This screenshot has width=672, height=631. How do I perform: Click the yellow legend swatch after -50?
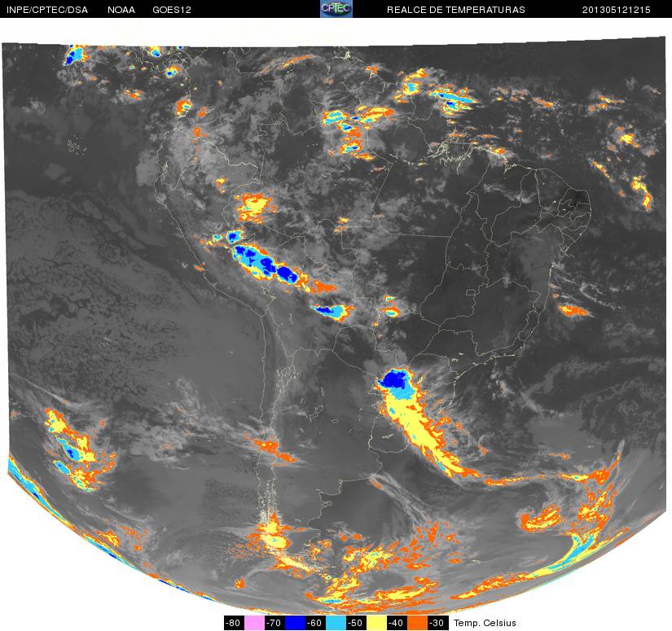pos(376,623)
